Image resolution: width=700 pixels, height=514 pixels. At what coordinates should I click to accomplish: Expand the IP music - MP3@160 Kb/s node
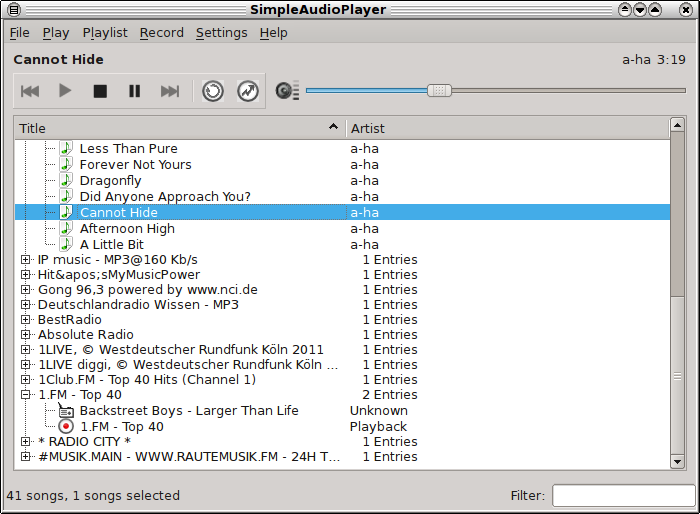[25, 259]
